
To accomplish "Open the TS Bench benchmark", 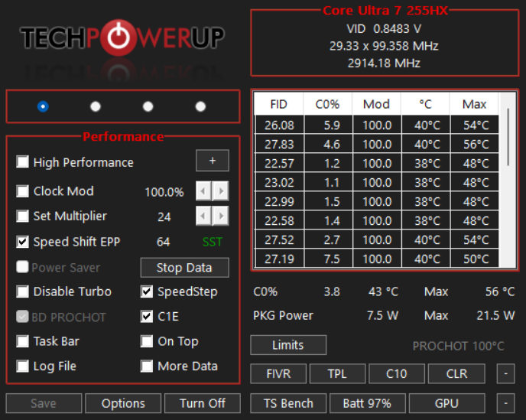I will [x=288, y=403].
